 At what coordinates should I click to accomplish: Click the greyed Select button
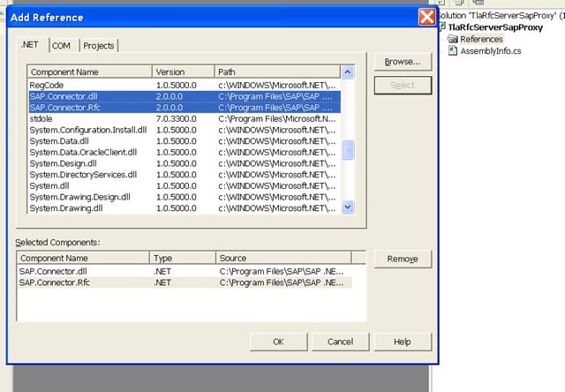(x=403, y=86)
